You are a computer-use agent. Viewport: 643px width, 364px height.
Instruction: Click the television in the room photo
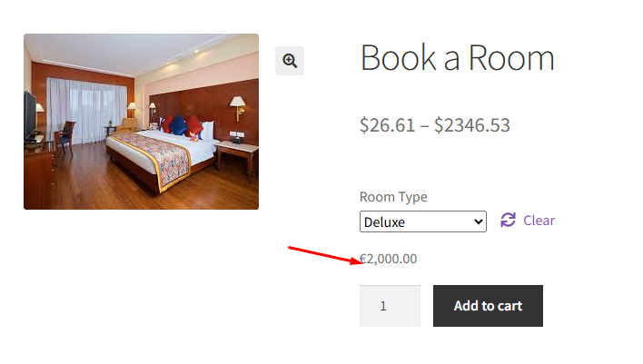pos(30,114)
